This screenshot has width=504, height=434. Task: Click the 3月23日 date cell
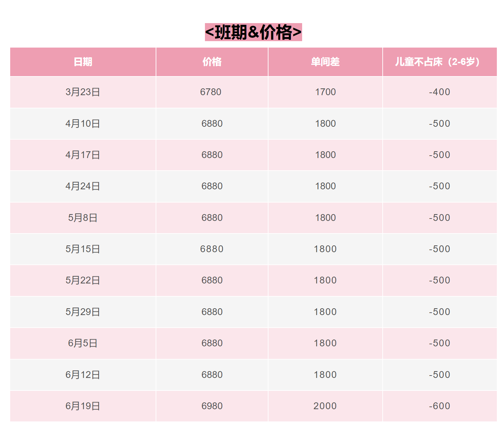point(83,92)
